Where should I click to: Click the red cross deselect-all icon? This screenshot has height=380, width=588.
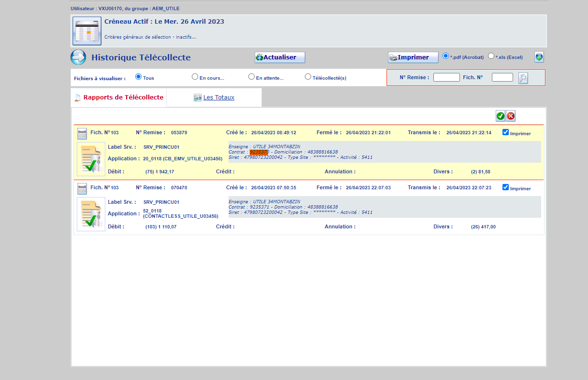[511, 116]
